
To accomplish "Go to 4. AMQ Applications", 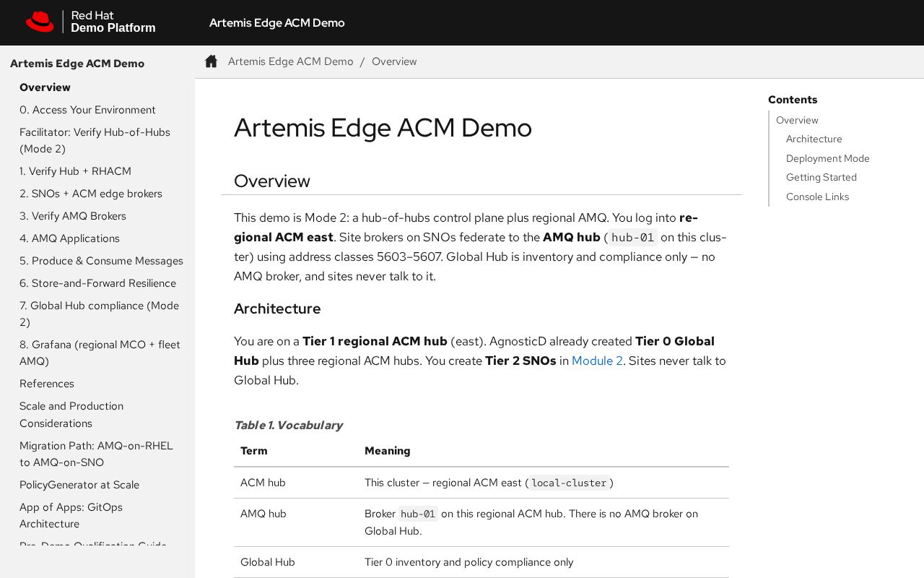I will tap(69, 238).
